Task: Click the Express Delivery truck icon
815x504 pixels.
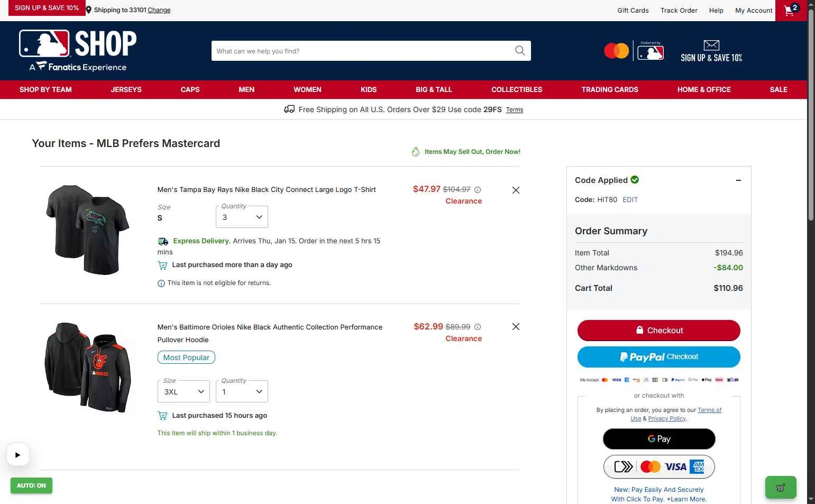Action: point(163,241)
